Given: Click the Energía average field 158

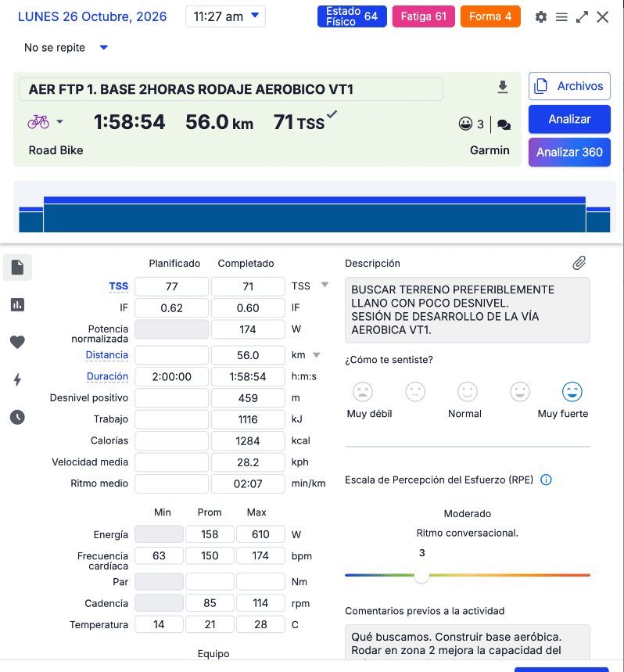Looking at the screenshot, I should coord(210,534).
